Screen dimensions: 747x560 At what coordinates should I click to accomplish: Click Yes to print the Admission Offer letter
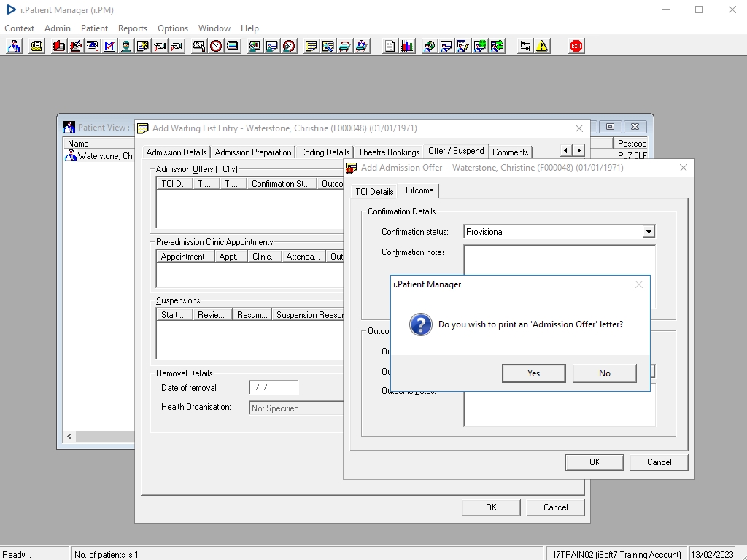point(533,373)
